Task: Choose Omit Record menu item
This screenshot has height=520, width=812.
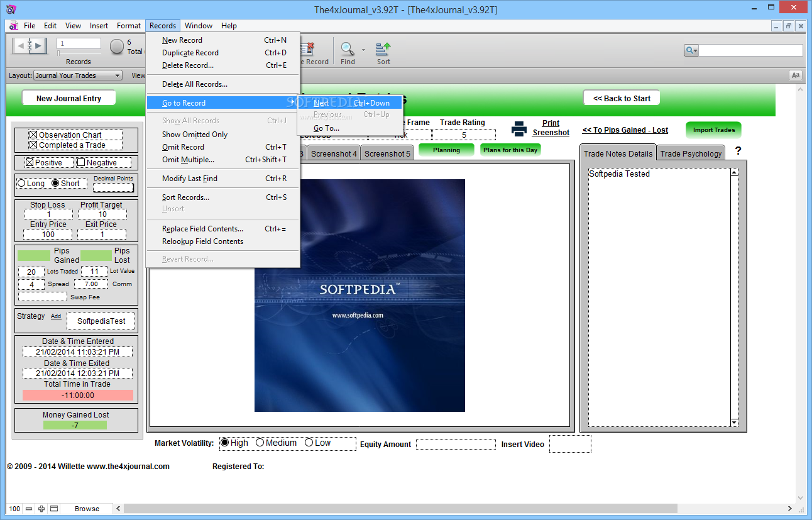Action: tap(222, 147)
